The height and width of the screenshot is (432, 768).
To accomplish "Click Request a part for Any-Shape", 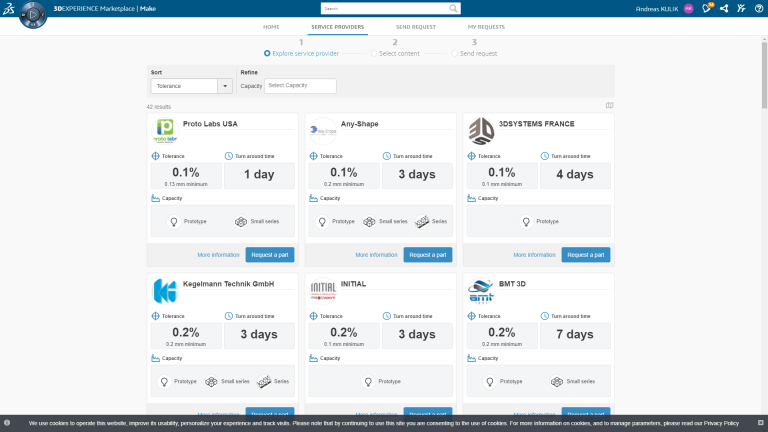I will point(428,255).
